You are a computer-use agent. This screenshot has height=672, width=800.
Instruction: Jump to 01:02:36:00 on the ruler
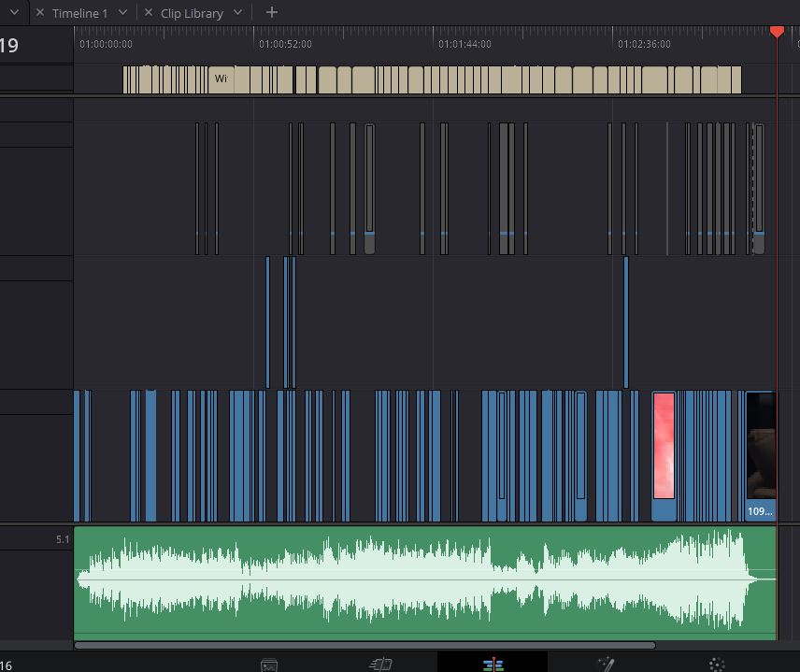click(644, 44)
